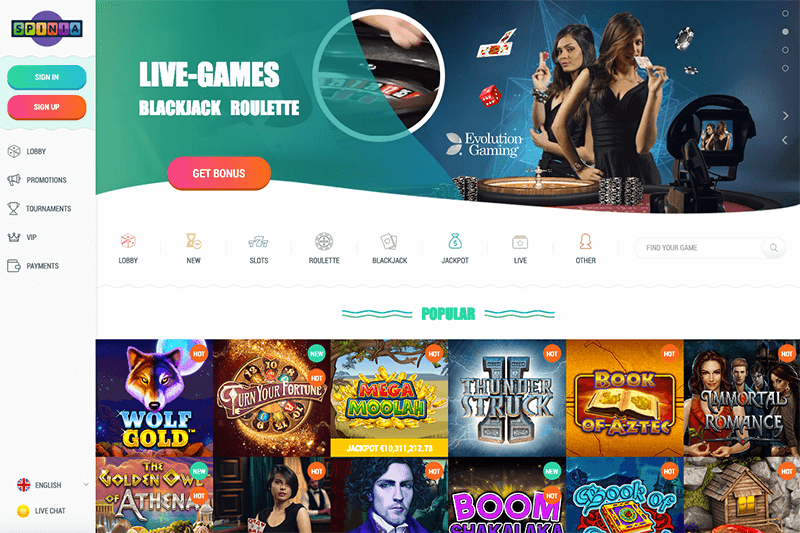
Task: Select the fourth banner slide dot
Action: pyautogui.click(x=785, y=68)
